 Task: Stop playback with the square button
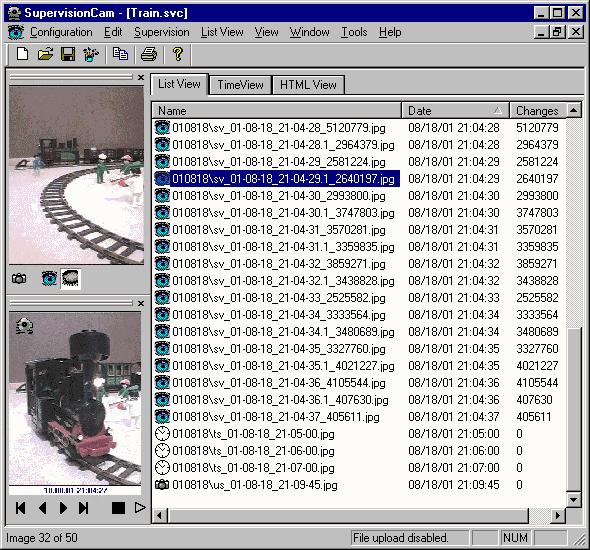pyautogui.click(x=118, y=508)
